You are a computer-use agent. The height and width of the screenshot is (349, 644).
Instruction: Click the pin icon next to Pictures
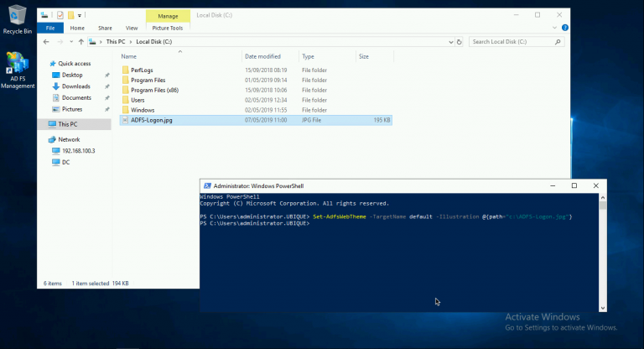click(106, 109)
